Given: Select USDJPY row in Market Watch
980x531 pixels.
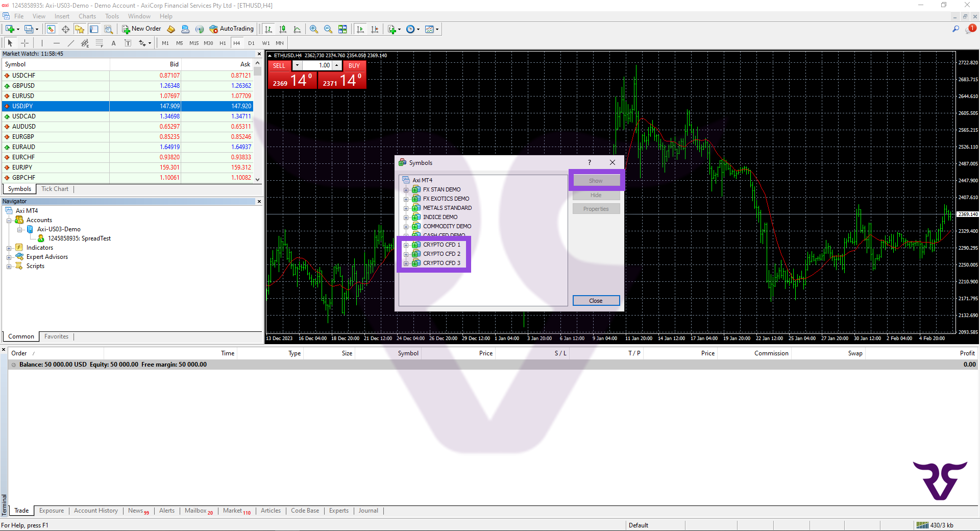Looking at the screenshot, I should point(128,106).
